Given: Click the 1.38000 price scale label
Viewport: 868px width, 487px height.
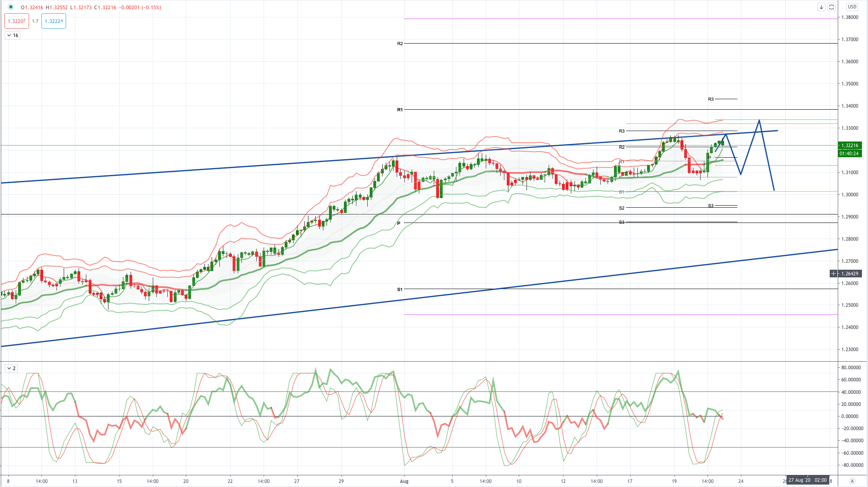Looking at the screenshot, I should pyautogui.click(x=849, y=17).
